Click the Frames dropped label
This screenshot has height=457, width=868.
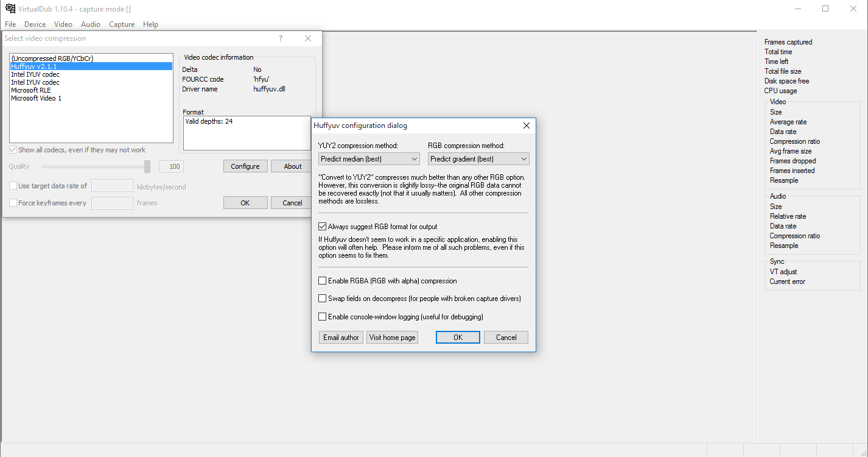793,161
